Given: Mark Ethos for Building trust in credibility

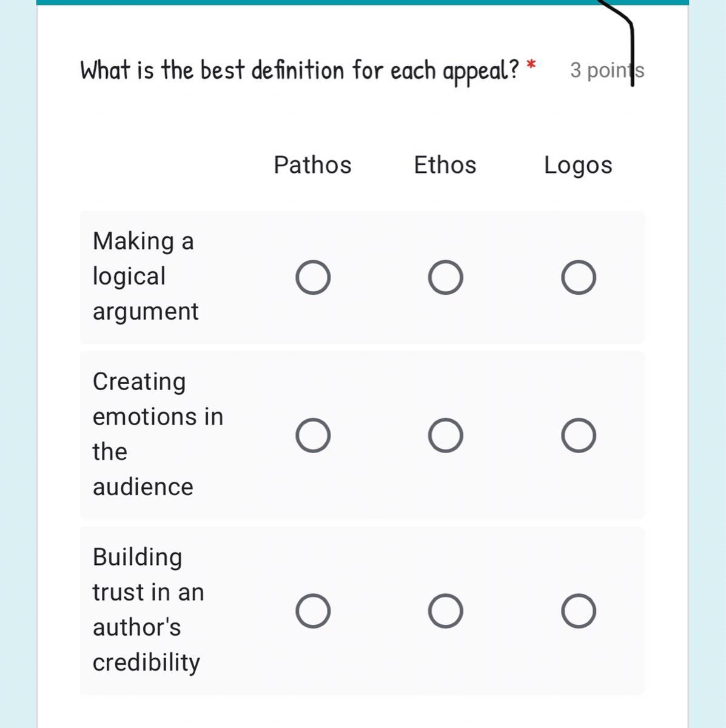Looking at the screenshot, I should point(446,611).
